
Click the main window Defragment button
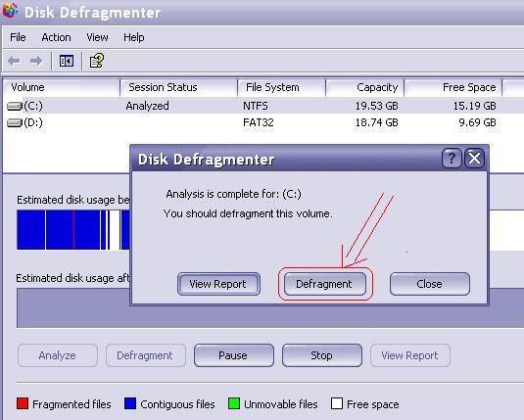click(x=146, y=355)
